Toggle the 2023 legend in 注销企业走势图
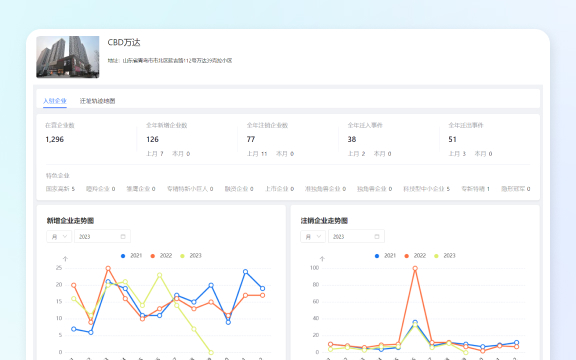Image resolution: width=576 pixels, height=360 pixels. pyautogui.click(x=445, y=256)
